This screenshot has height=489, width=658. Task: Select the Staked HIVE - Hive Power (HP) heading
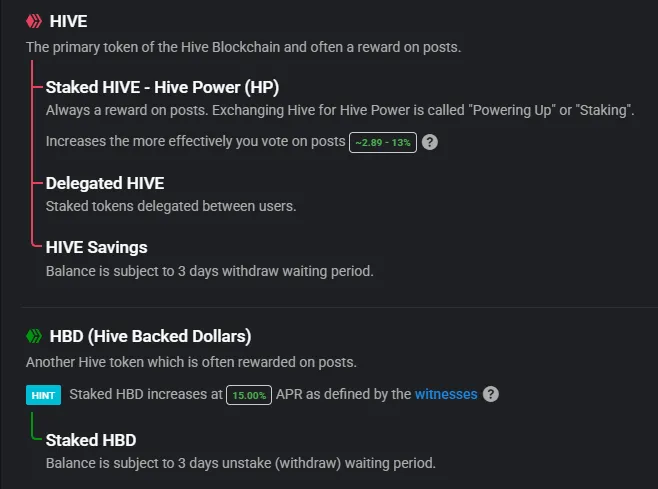[x=162, y=87]
